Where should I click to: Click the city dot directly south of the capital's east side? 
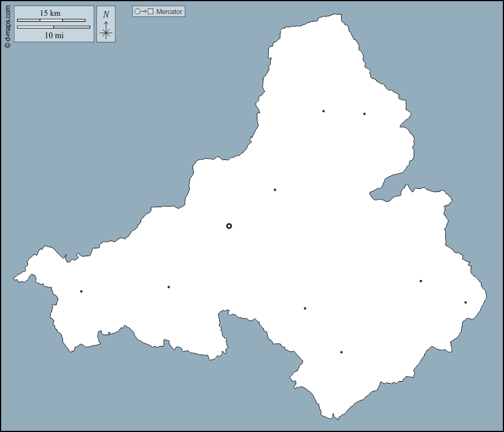(305, 308)
